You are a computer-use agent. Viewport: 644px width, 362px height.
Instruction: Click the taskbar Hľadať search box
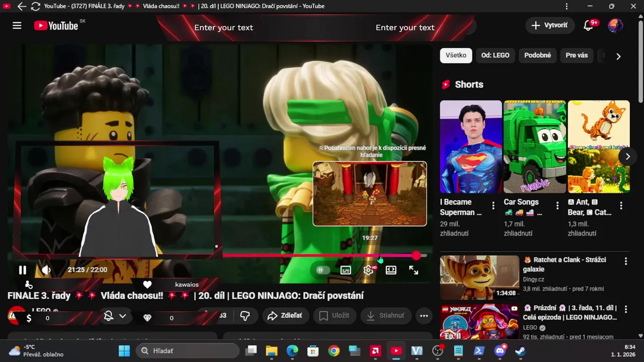[x=187, y=351]
